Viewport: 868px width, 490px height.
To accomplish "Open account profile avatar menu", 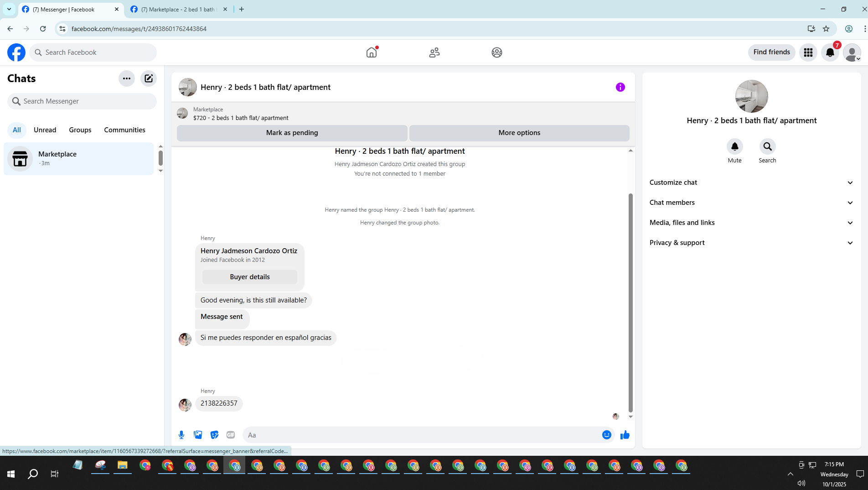I will click(852, 52).
